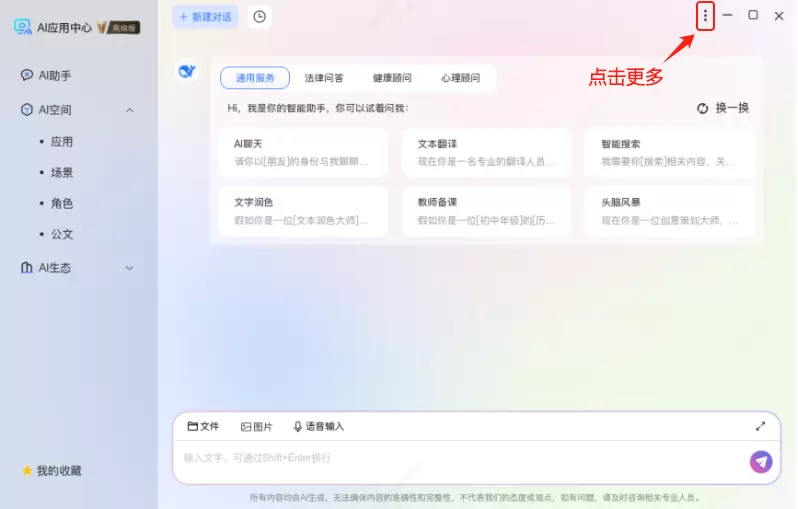Send message with the purple paper-plane icon
Screen dimensions: 798x509
point(761,462)
